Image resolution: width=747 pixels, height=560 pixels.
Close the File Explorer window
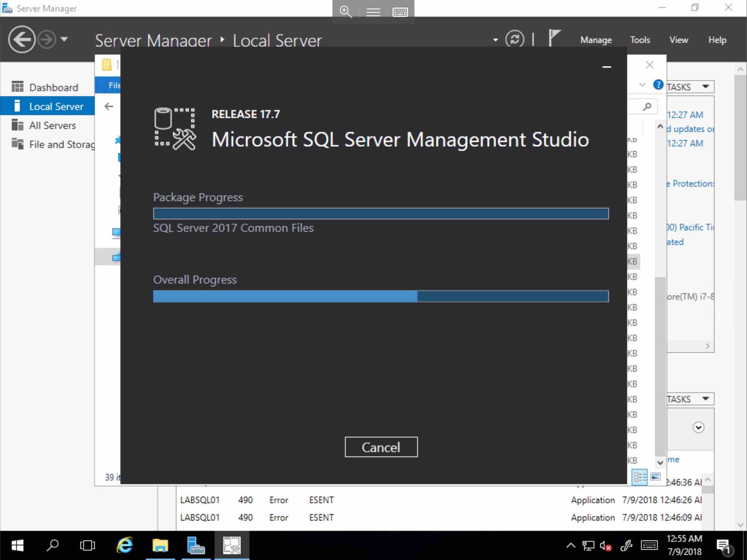coord(650,65)
